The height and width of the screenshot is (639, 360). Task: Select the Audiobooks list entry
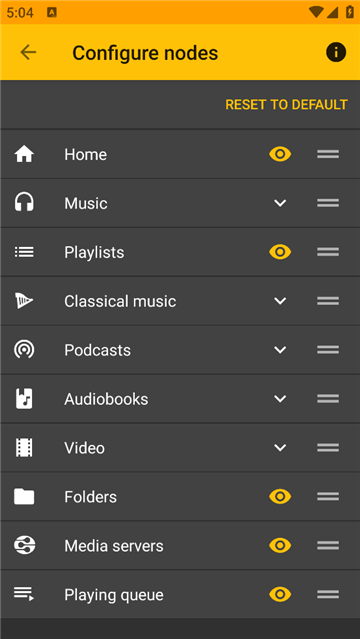(x=180, y=399)
